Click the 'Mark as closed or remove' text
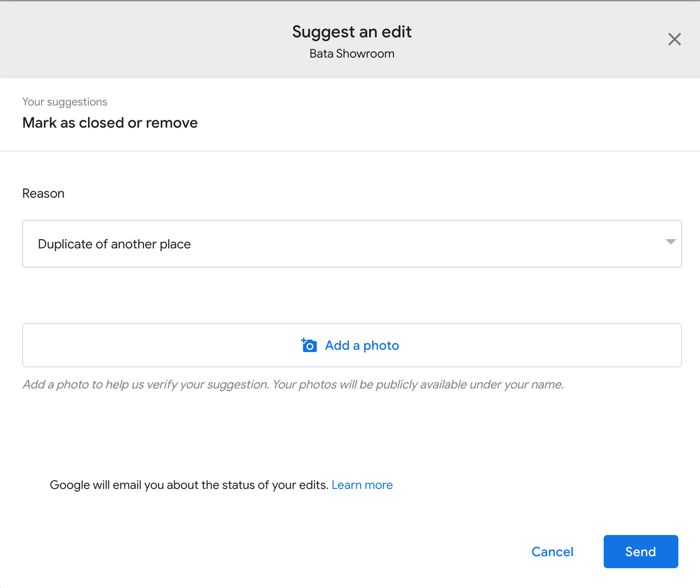Screen dimensions: 700x588 [x=110, y=123]
